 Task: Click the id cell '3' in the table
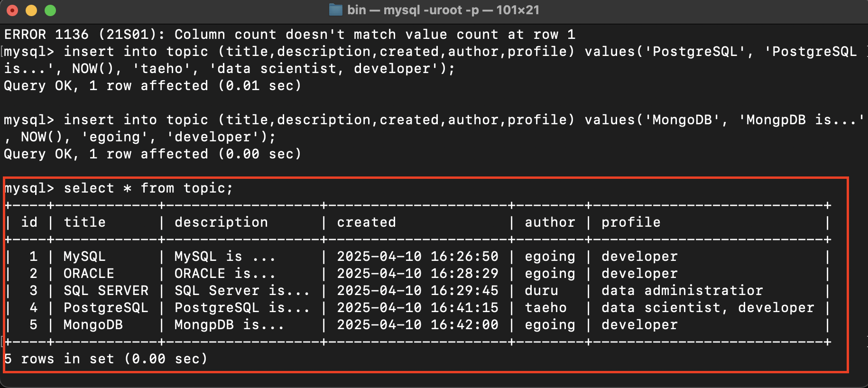[x=33, y=291]
